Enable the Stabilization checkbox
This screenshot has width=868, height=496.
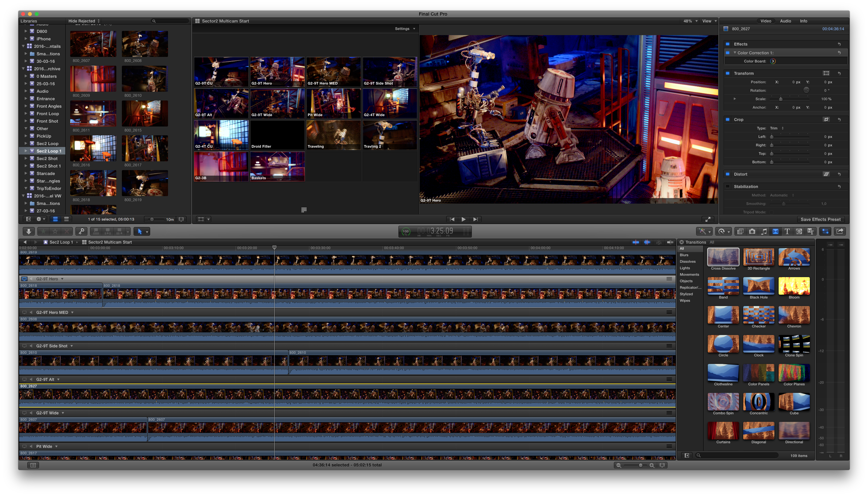pos(728,187)
